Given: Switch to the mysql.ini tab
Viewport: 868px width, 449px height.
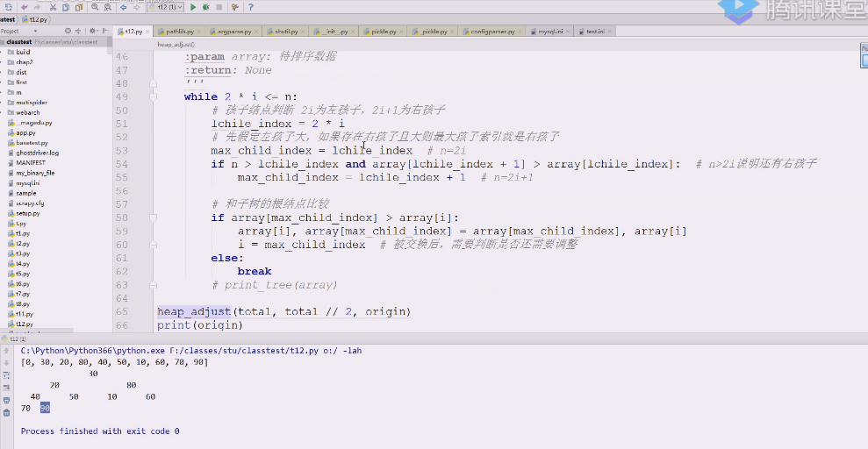Looking at the screenshot, I should click(550, 32).
